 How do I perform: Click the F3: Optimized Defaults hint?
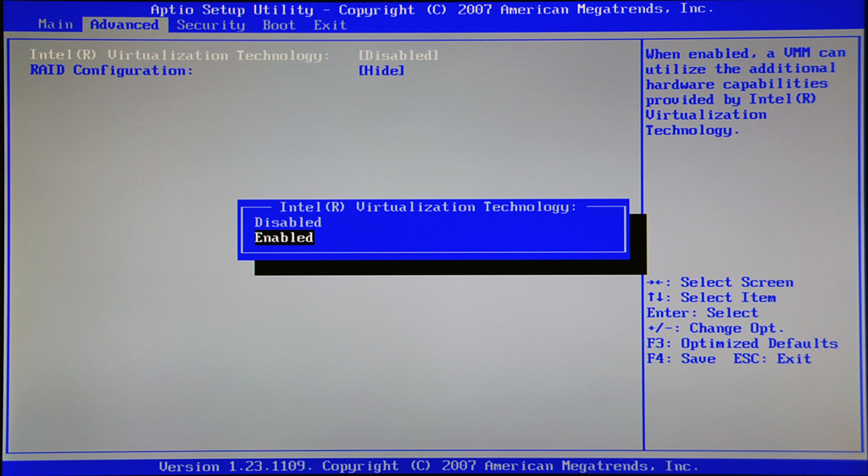coord(742,344)
